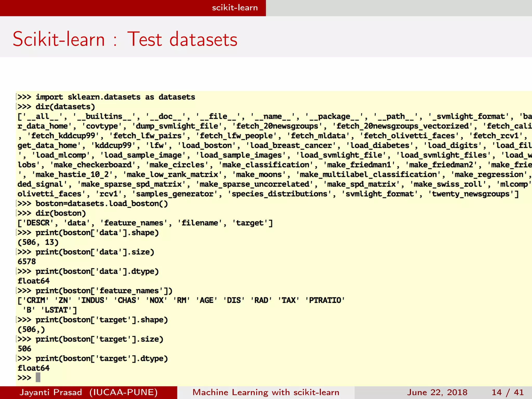Click the output value '506' after target size
The width and height of the screenshot is (532, 399).
coord(24,349)
